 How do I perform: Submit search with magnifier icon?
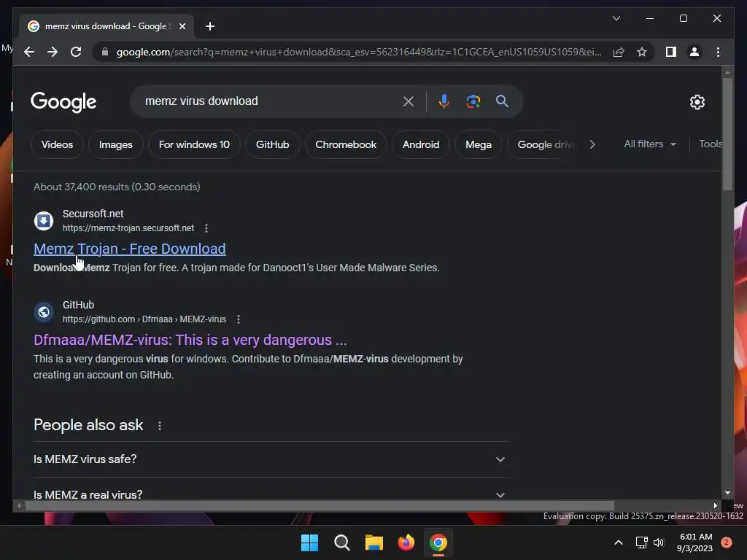(x=502, y=101)
